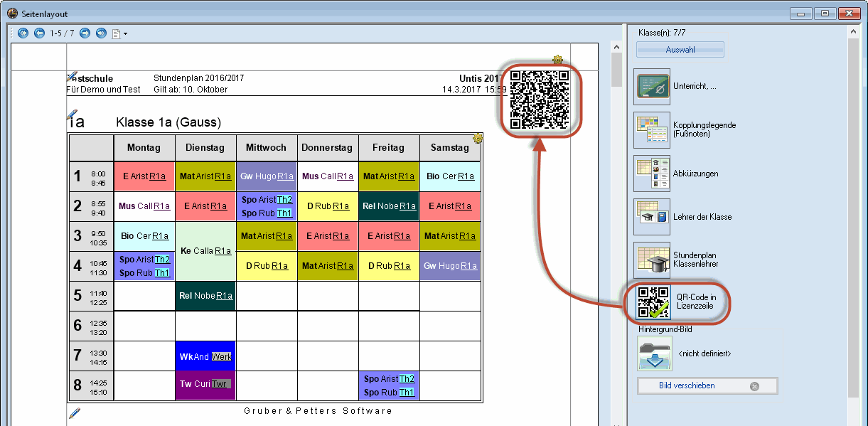This screenshot has width=868, height=426.
Task: Click the Seitenlayout title bar app icon
Action: tap(12, 12)
